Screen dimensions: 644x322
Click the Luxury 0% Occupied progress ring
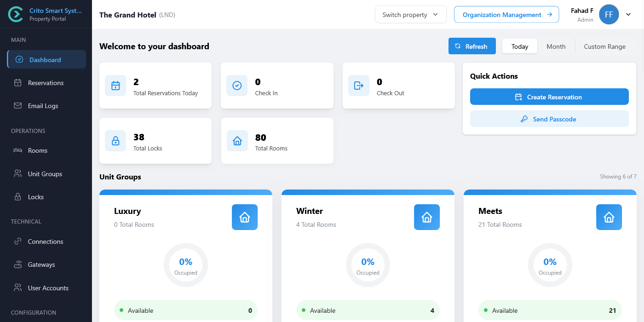click(x=186, y=265)
